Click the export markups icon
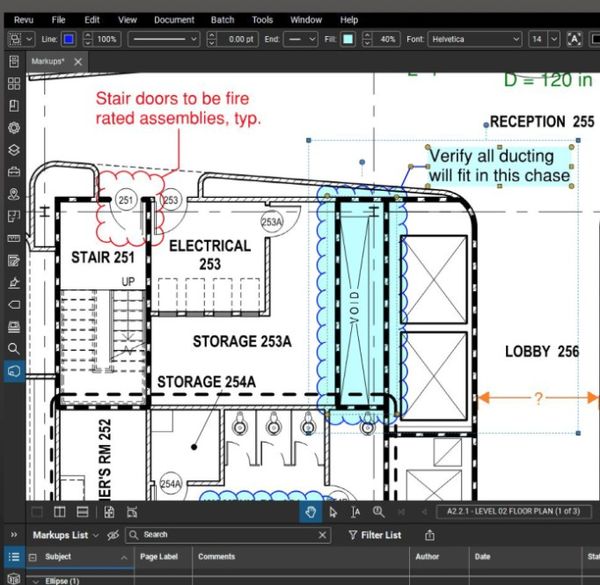 (430, 535)
